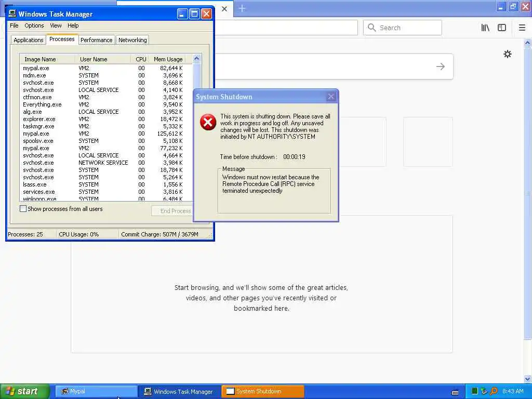
Task: Open a new browser tab with plus button
Action: tap(242, 8)
